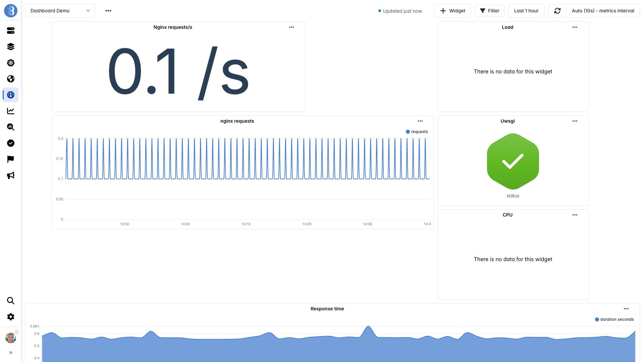Viewport: 644px width, 362px height.
Task: Click the green Uwsgi status hexagon
Action: [x=513, y=162]
